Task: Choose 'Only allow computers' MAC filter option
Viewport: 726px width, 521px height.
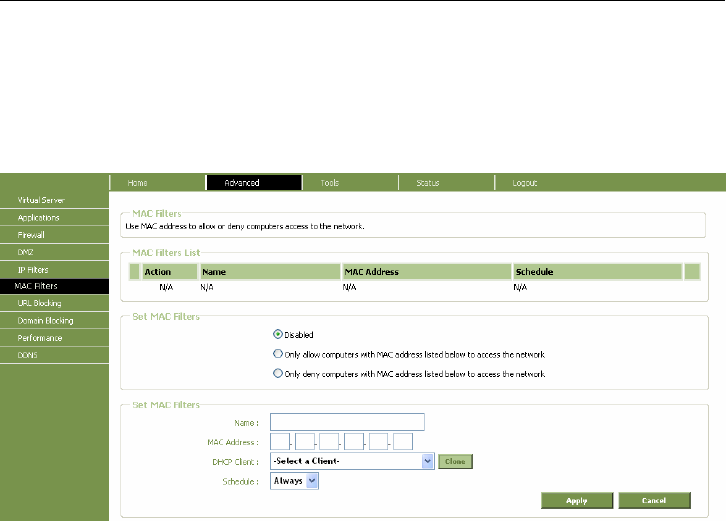Action: pyautogui.click(x=277, y=353)
